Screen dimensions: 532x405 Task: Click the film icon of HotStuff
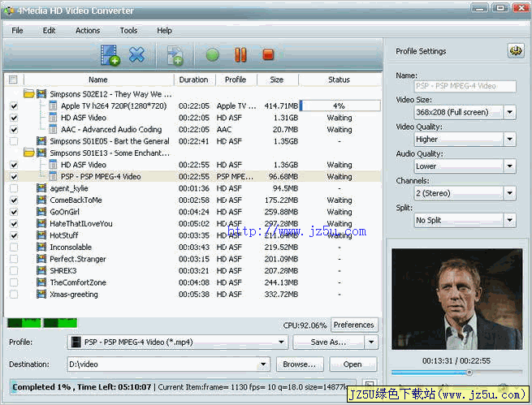[41, 235]
